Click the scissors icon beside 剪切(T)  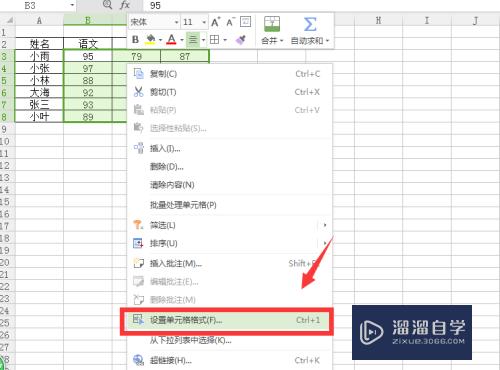(x=138, y=92)
